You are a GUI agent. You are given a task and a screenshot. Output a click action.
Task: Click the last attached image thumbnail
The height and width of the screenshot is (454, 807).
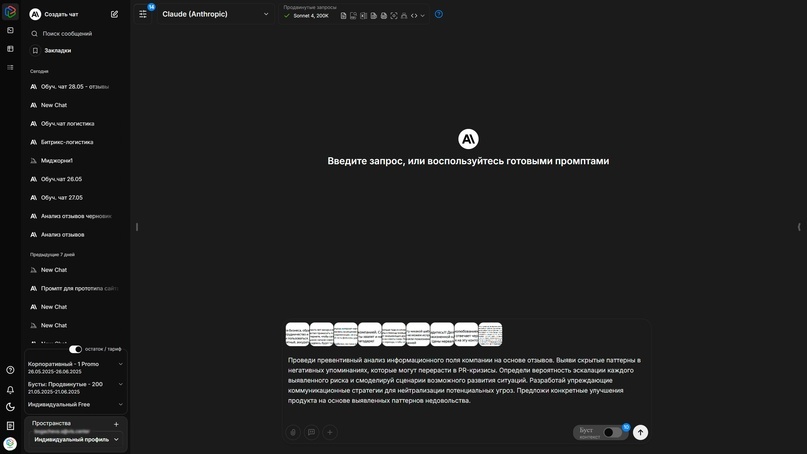tap(490, 335)
